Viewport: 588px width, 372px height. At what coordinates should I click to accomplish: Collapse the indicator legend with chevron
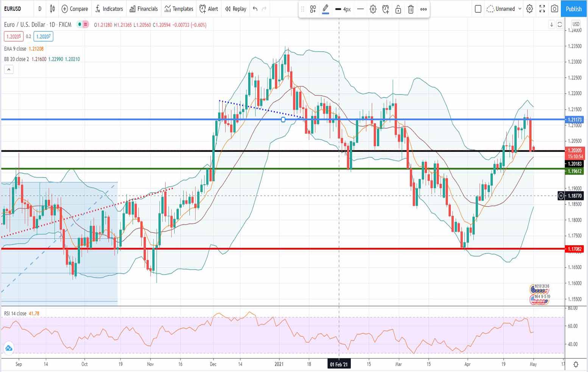tap(9, 70)
